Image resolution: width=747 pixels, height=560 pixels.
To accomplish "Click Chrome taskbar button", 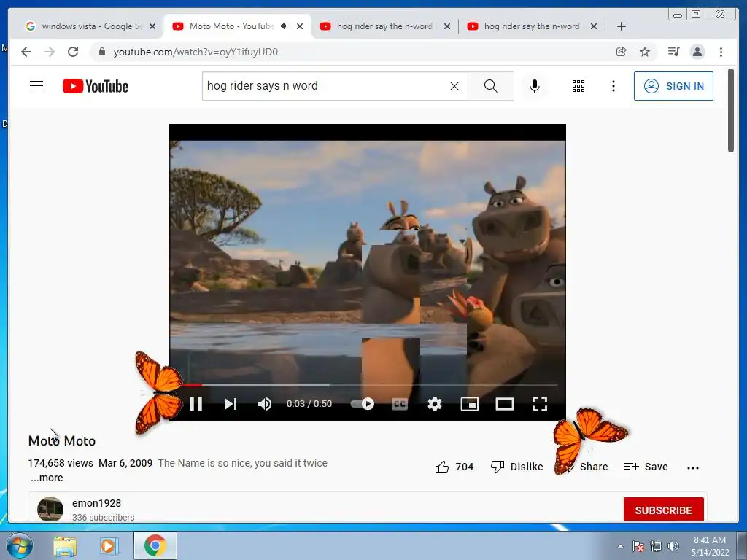I will click(x=155, y=545).
